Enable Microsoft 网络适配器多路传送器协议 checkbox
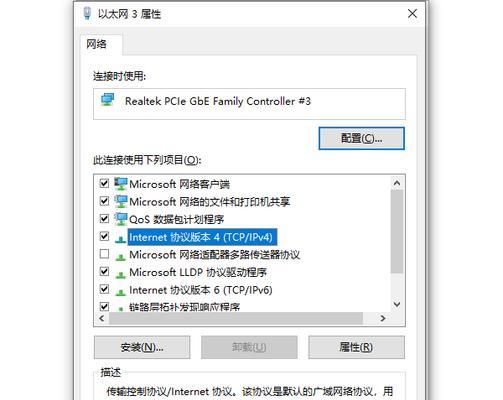The image size is (503, 400). click(x=104, y=254)
